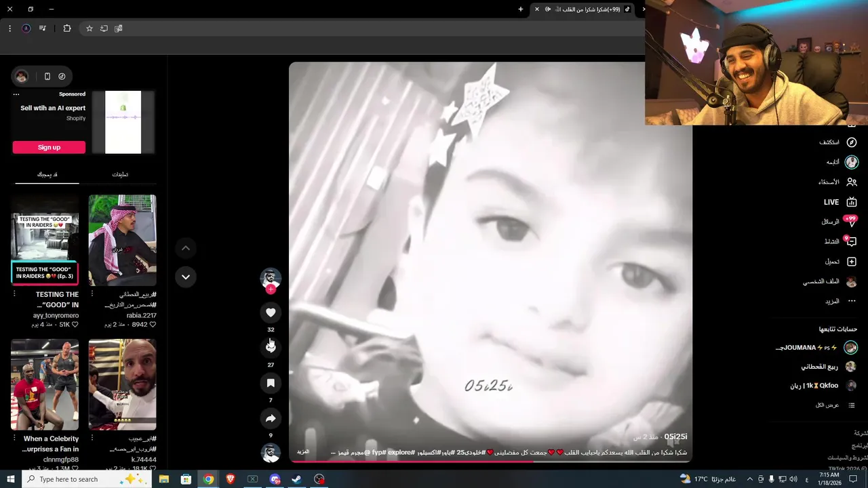Expand the caption with المزيد link
Viewport: 868px width, 488px height.
(x=303, y=451)
